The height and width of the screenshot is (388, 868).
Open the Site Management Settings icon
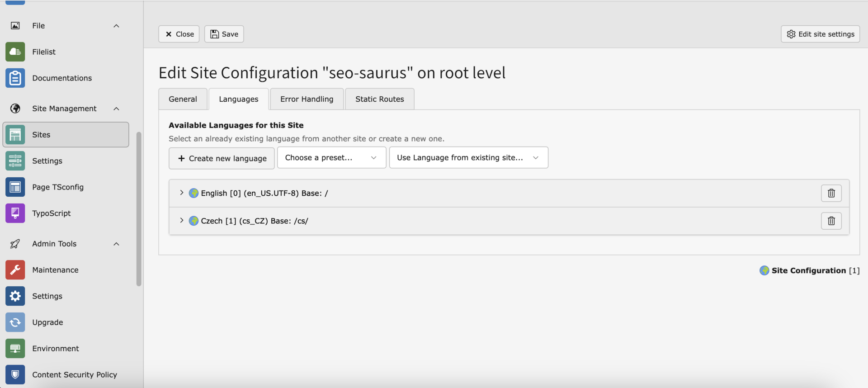(x=15, y=161)
